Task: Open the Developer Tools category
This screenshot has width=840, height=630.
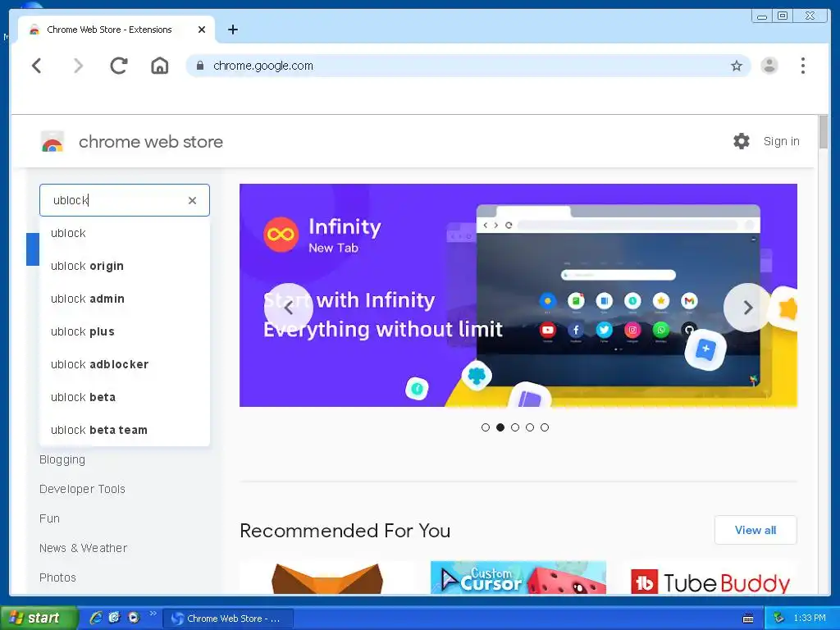Action: (82, 489)
